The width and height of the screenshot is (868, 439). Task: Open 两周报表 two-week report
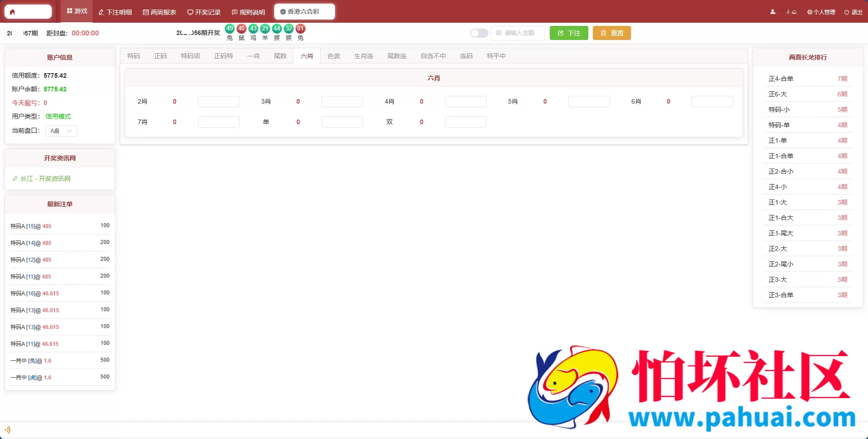pyautogui.click(x=159, y=12)
